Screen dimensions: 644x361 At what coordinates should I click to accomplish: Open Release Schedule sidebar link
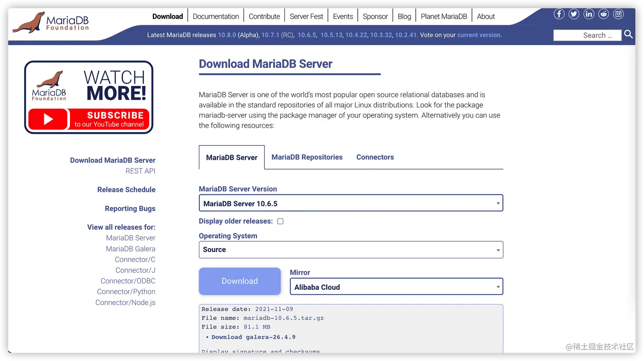pos(126,190)
